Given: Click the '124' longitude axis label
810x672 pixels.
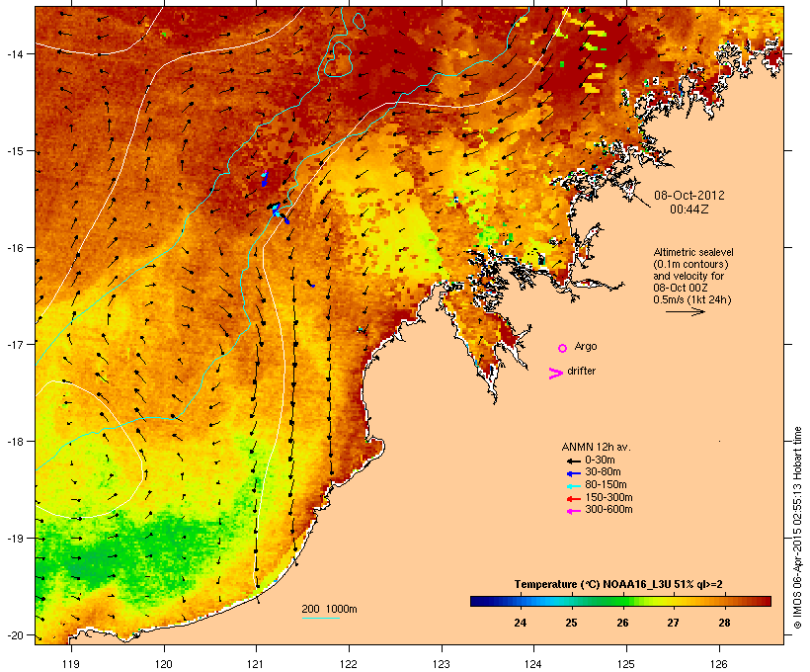Looking at the screenshot, I should (x=533, y=663).
